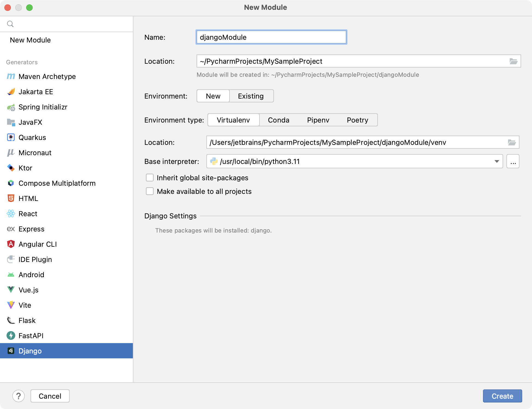
Task: Pick the Vue.js generator icon
Action: [x=11, y=290]
